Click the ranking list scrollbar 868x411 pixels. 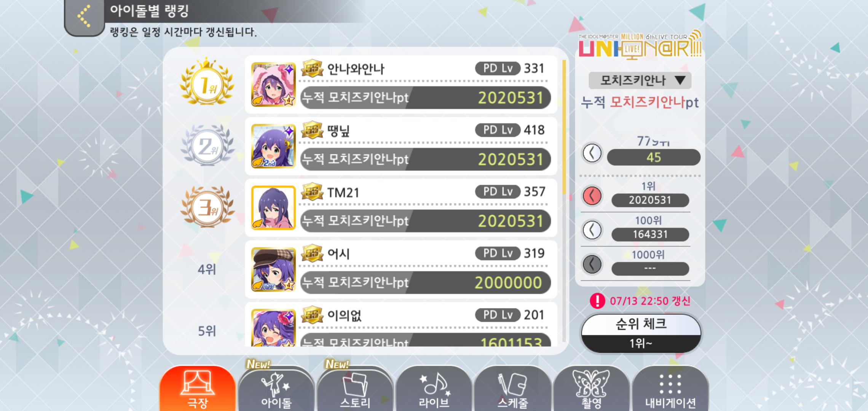coord(564,126)
